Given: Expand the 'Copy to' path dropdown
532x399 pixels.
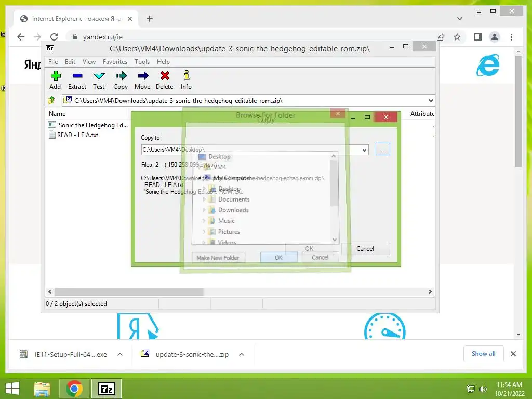Looking at the screenshot, I should (x=364, y=150).
